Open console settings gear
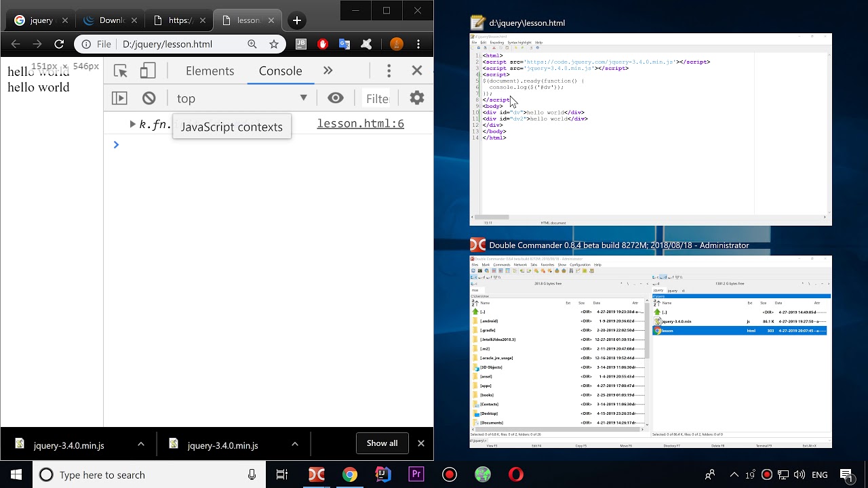868x488 pixels. pos(417,98)
